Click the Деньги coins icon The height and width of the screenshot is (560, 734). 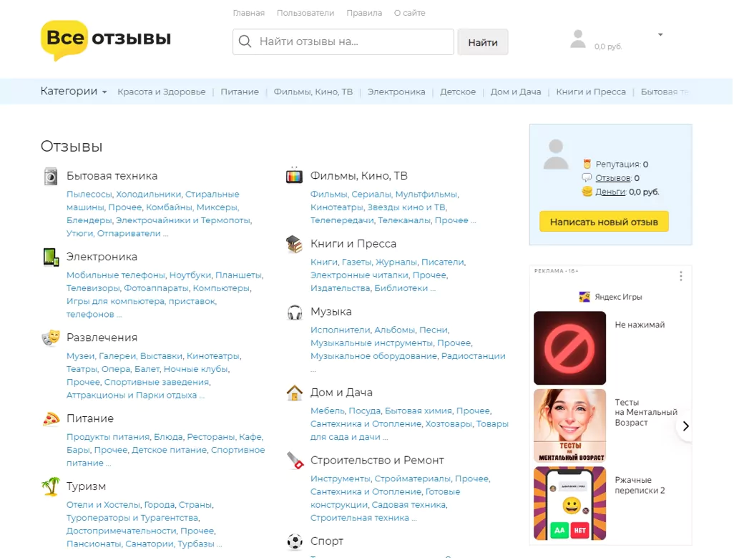[x=587, y=192]
